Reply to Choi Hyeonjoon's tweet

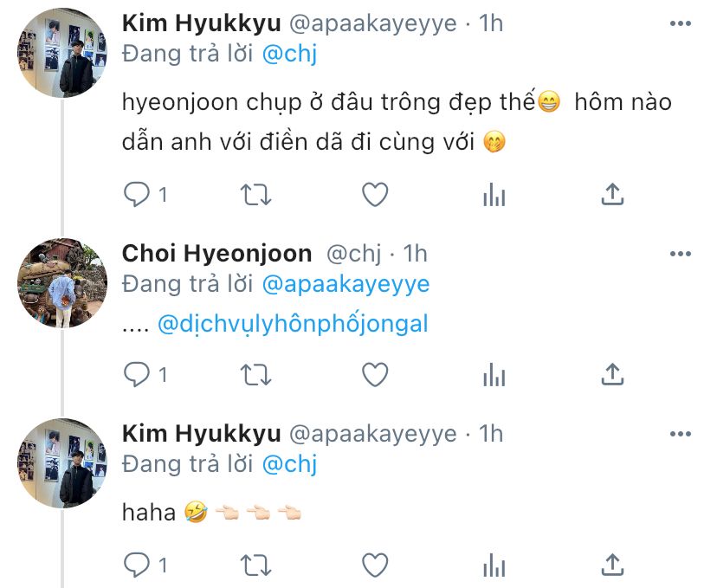pos(137,375)
